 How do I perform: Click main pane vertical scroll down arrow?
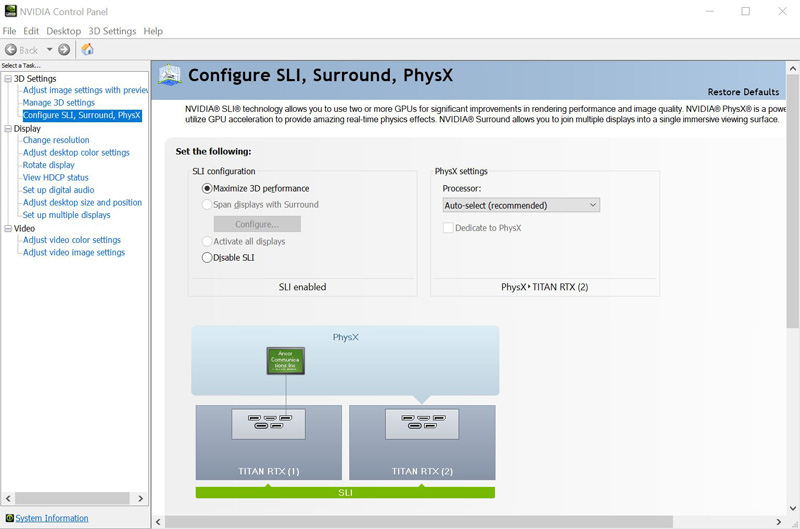tap(792, 508)
